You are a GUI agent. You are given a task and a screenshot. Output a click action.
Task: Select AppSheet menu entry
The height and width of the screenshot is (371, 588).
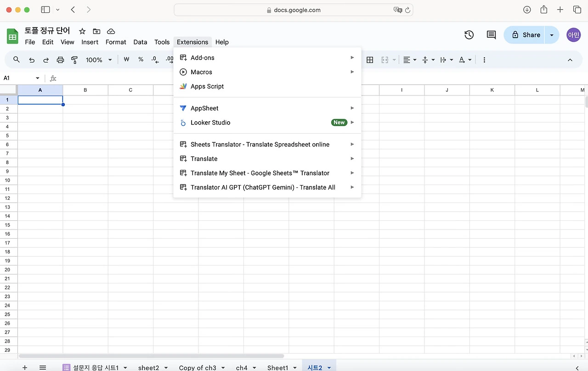pos(267,108)
